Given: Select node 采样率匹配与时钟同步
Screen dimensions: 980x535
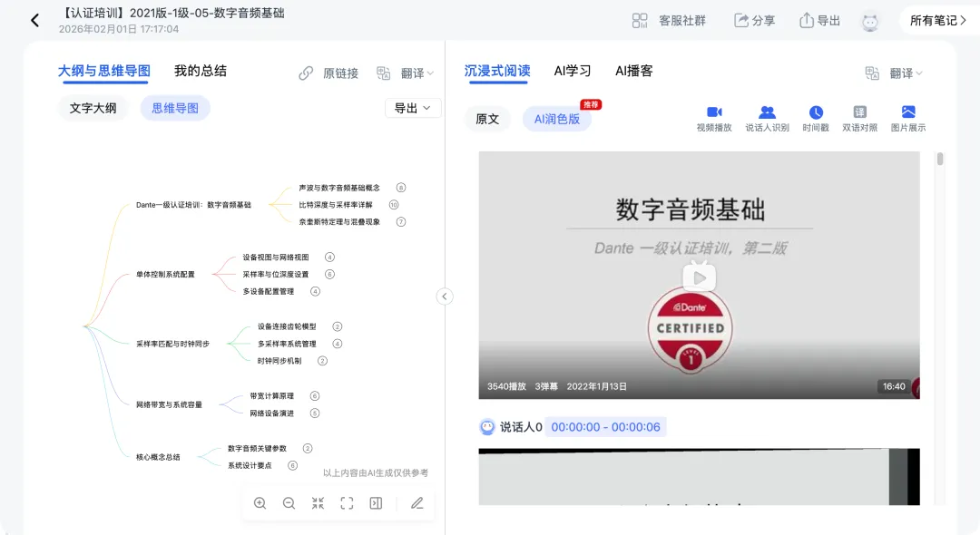Looking at the screenshot, I should pyautogui.click(x=173, y=344).
